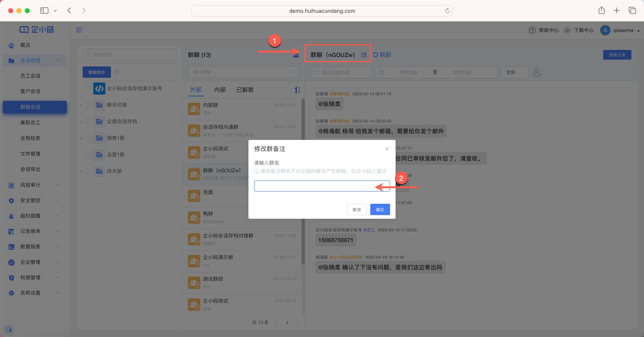Viewport: 644px width, 337px height.
Task: Open the qixiaoma account dropdown arrow
Action: [638, 31]
